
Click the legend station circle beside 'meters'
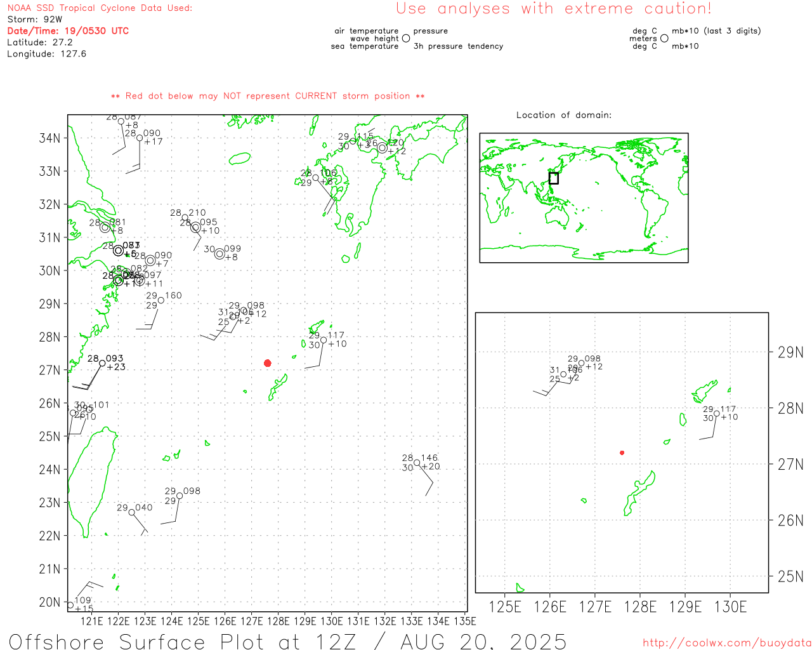(664, 38)
